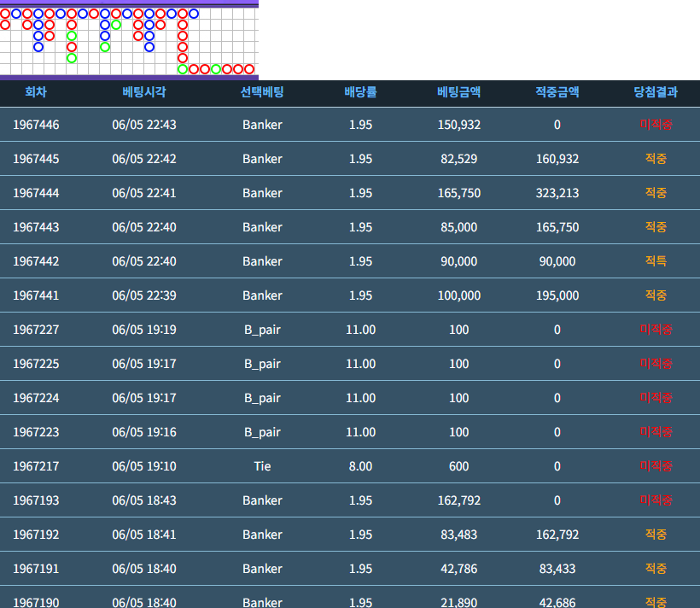The image size is (700, 608).
Task: Select bet amount 100,000
Action: pyautogui.click(x=459, y=295)
